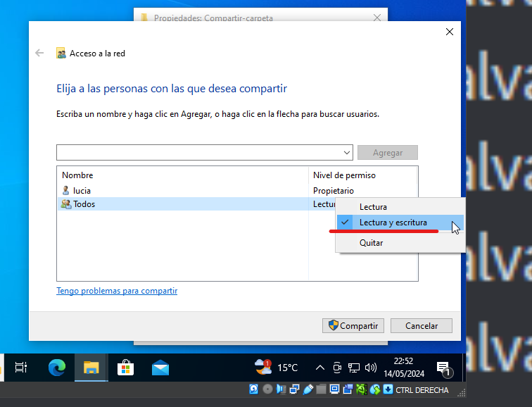
Task: Open the notification center icon
Action: coord(444,369)
